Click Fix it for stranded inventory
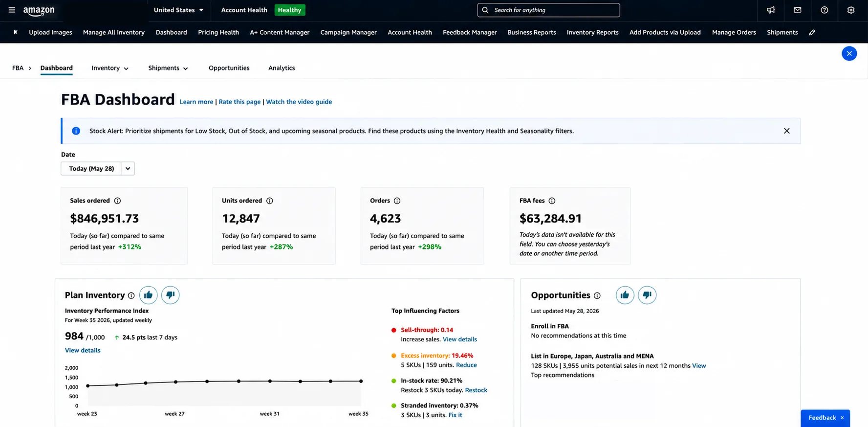The width and height of the screenshot is (868, 427). (x=455, y=415)
